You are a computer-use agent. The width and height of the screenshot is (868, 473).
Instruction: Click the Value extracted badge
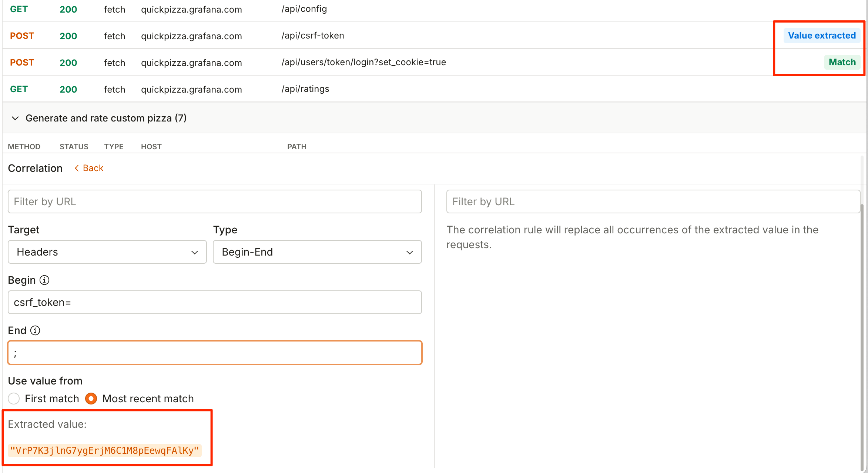[x=822, y=36]
